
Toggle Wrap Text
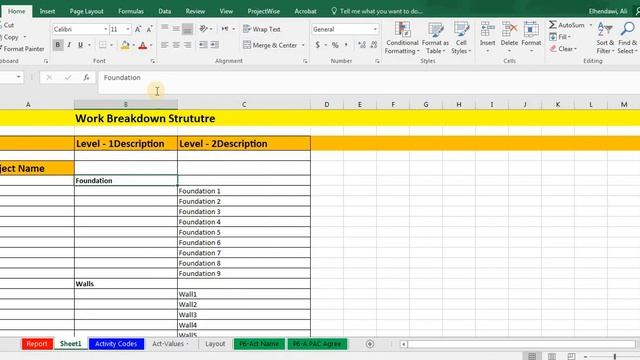[x=262, y=29]
